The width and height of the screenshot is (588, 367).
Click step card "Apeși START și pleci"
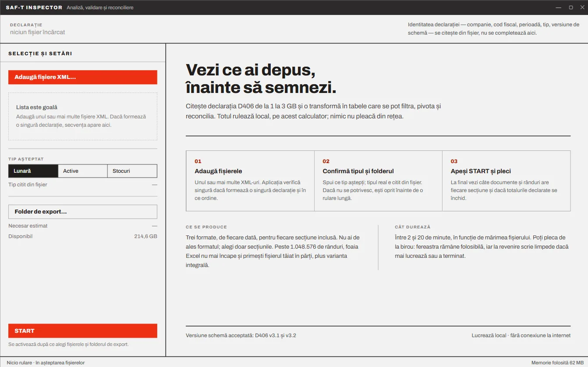(507, 181)
